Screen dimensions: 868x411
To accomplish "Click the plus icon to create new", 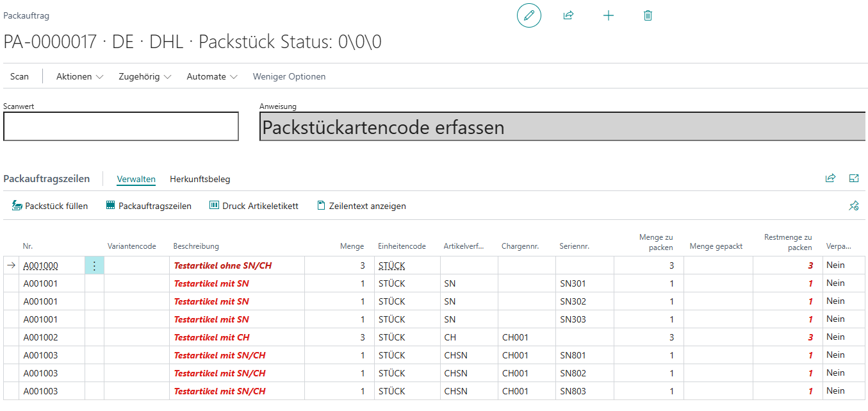I will 609,15.
